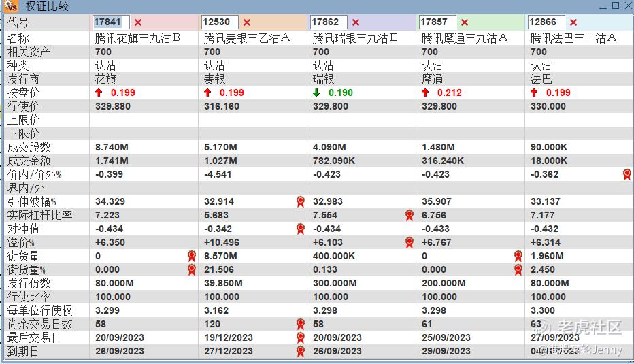Click the code input field showing 17862

click(329, 22)
